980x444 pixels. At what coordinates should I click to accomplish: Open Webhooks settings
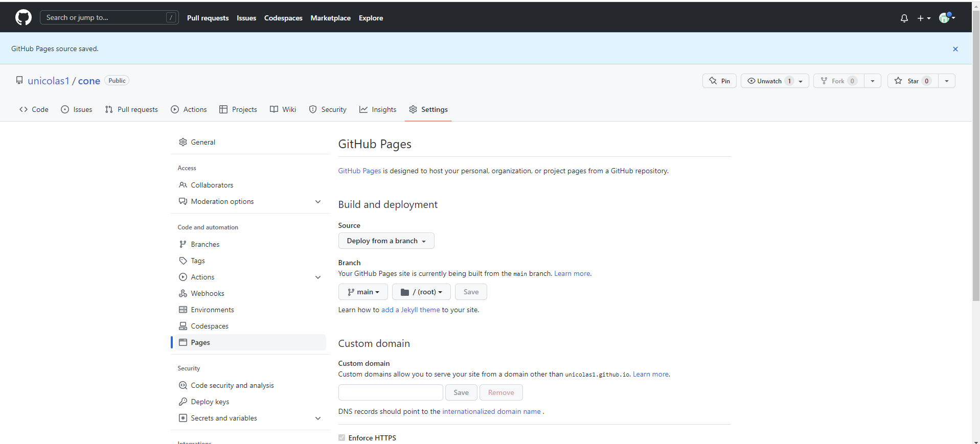coord(250,293)
